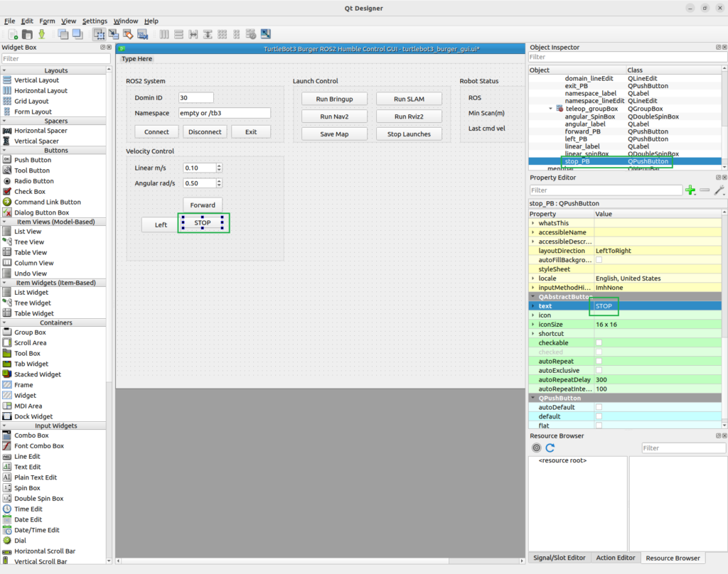Viewport: 728px width, 574px height.
Task: Switch to Edit Signals/Slots mode icon
Action: point(114,34)
